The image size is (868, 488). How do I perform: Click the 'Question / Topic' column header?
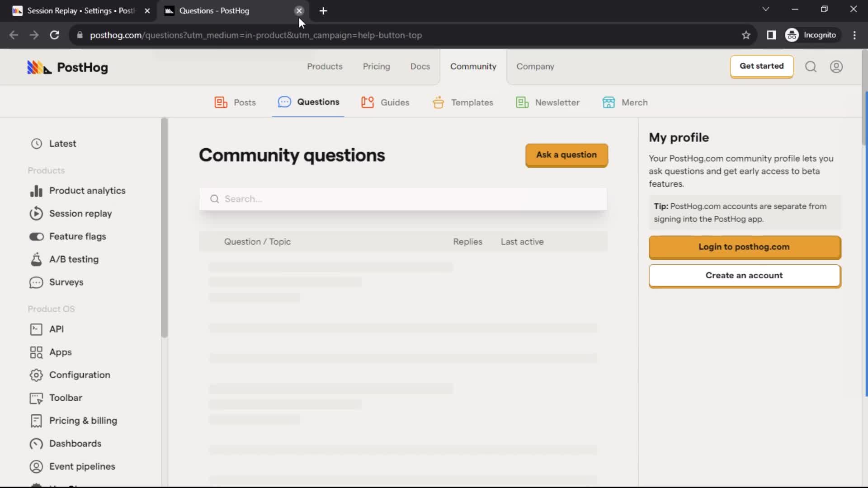pyautogui.click(x=257, y=242)
